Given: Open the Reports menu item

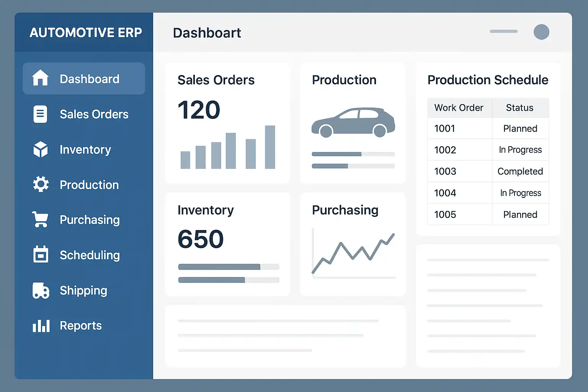Looking at the screenshot, I should point(80,326).
